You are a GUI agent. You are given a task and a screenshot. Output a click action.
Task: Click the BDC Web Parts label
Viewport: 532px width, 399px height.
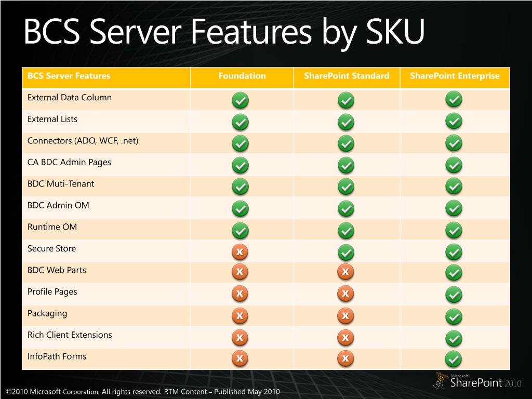pyautogui.click(x=57, y=270)
